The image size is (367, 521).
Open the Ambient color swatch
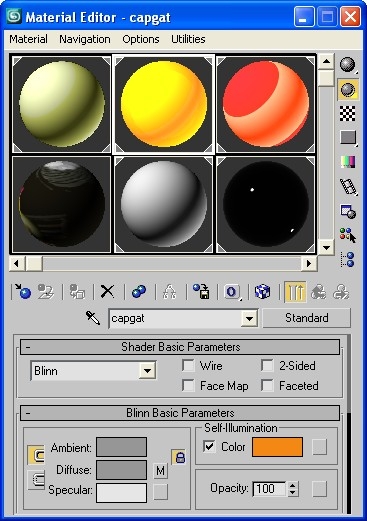121,447
